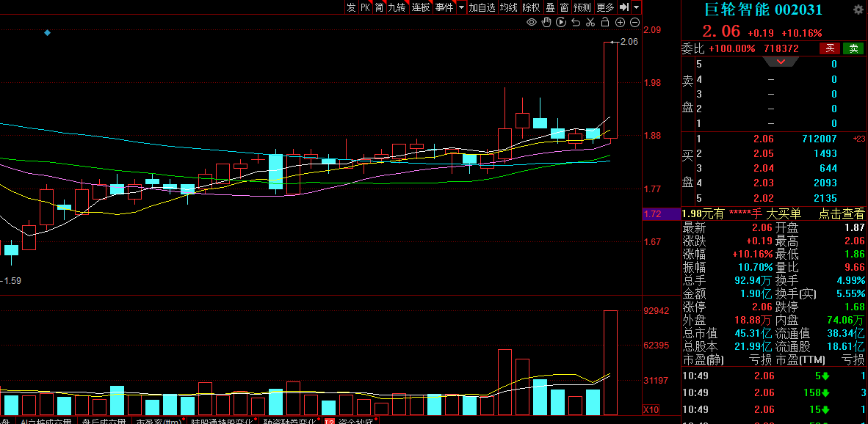Expand the sell order depth chevron

tap(781, 62)
